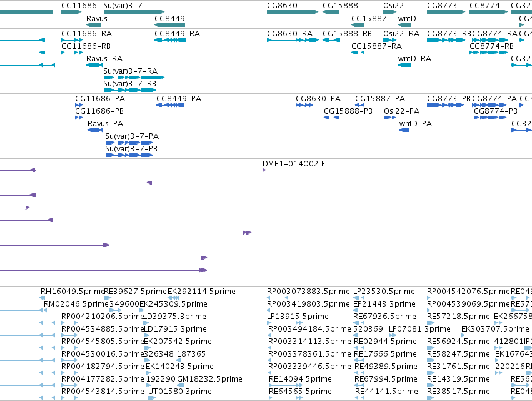
Task: Select the EK292114.5prime EST label
Action: (201, 292)
